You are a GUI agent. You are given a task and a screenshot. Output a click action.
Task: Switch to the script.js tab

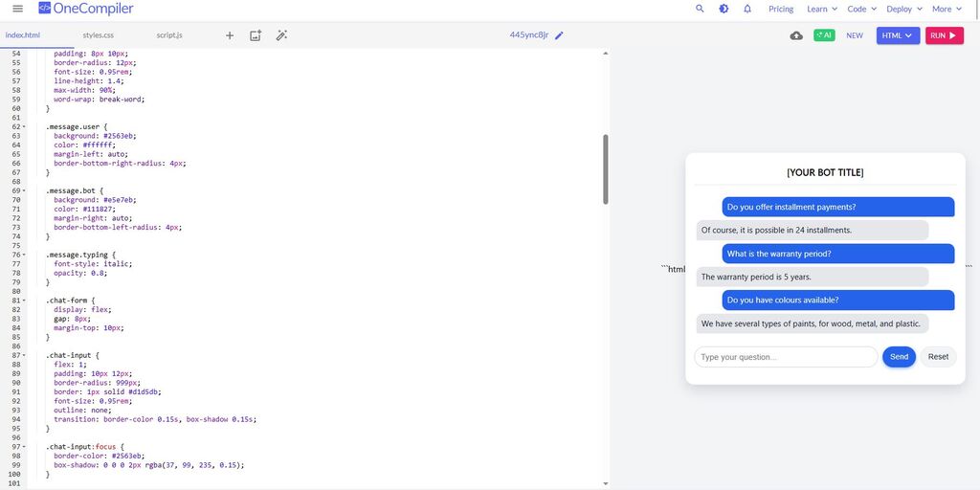pos(169,35)
